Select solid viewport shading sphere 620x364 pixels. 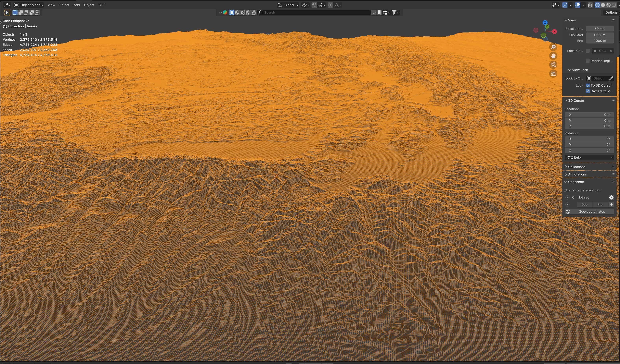603,5
